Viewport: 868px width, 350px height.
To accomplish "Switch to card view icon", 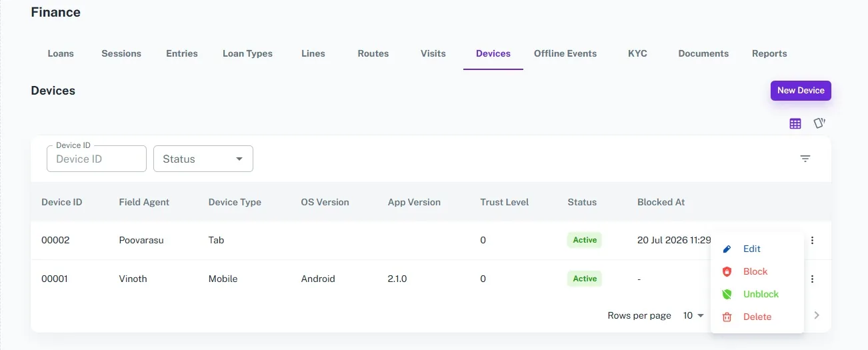I will pos(819,123).
